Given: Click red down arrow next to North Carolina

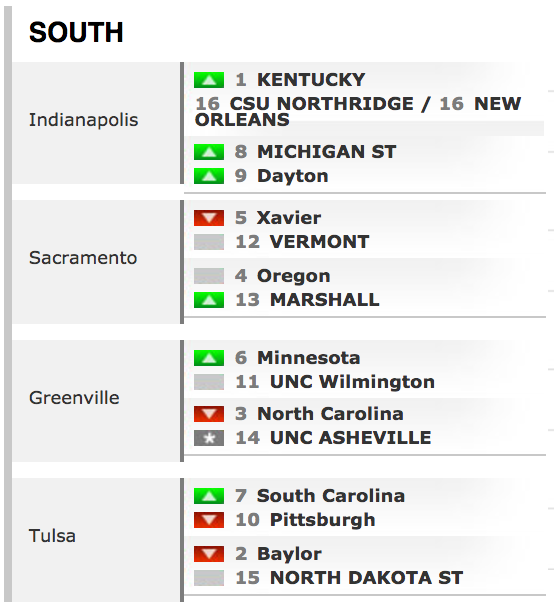Looking at the screenshot, I should [x=209, y=413].
